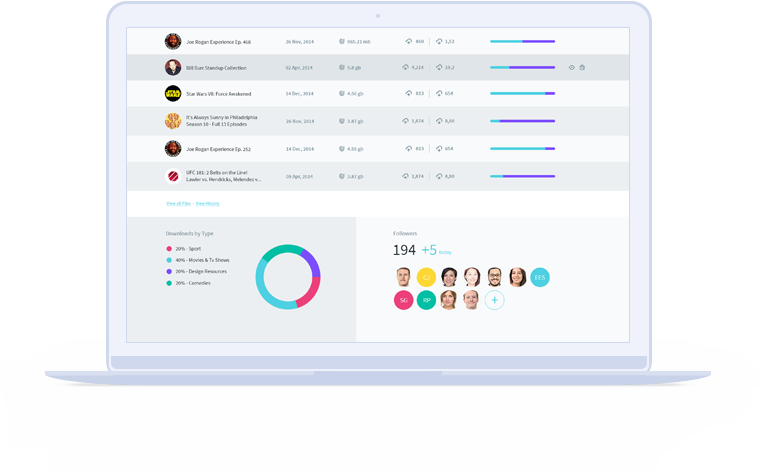Delete Bill Burr Standup Collection via trash icon
The height and width of the screenshot is (473, 764).
tap(582, 68)
